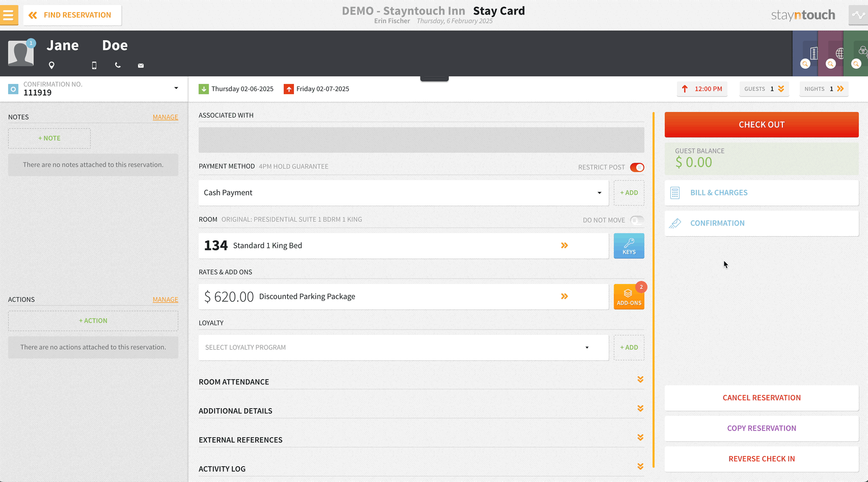Open group search on green tab

pos(856,64)
